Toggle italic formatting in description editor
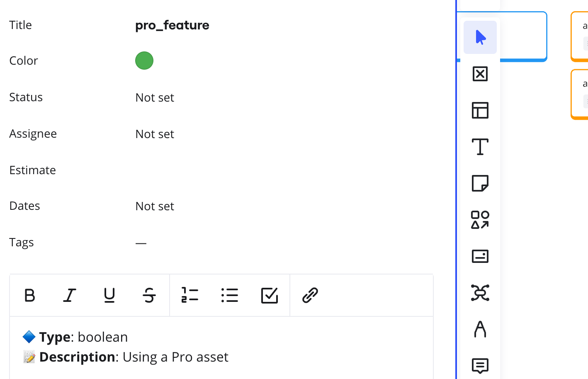Viewport: 588px width, 379px height. (x=70, y=296)
